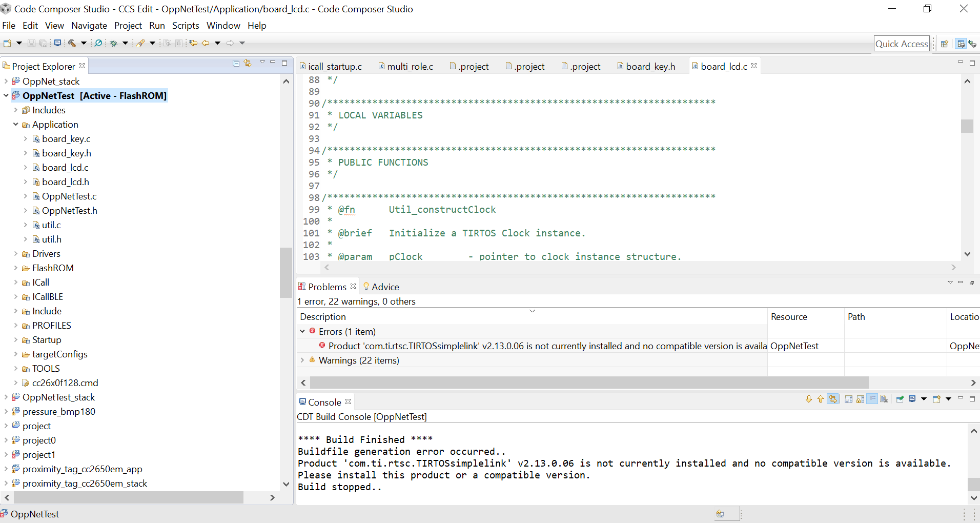Open the Debug dropdown arrow

pos(125,43)
